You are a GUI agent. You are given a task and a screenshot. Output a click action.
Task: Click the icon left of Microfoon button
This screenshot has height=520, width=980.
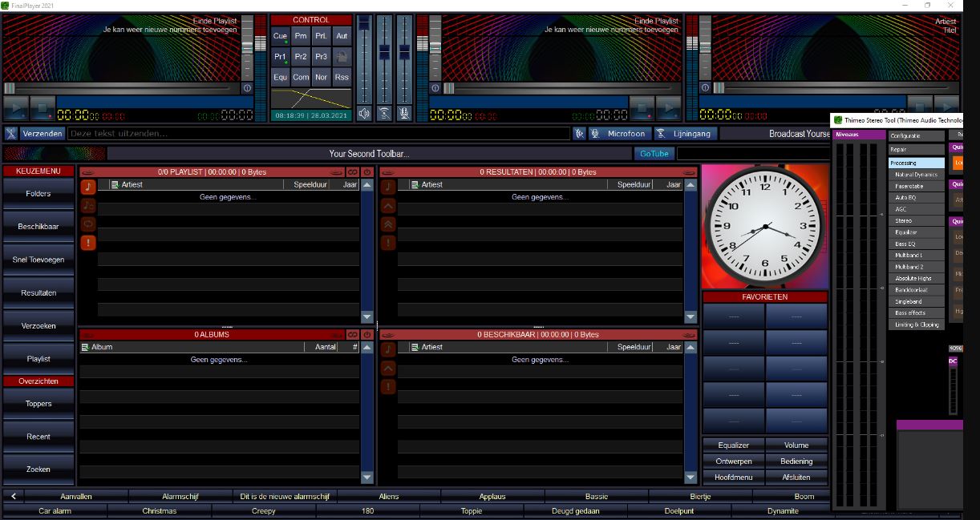pyautogui.click(x=580, y=134)
